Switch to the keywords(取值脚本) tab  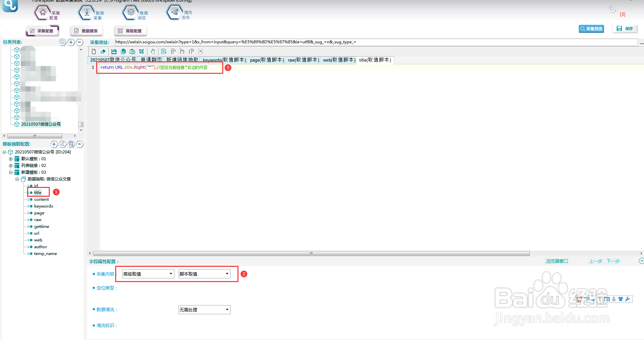point(224,60)
